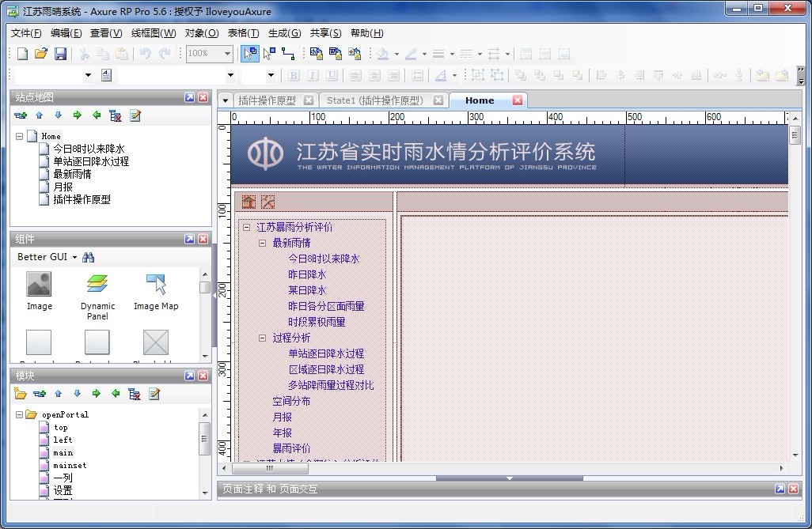
Task: Open the 线框图(W) menu
Action: point(154,33)
